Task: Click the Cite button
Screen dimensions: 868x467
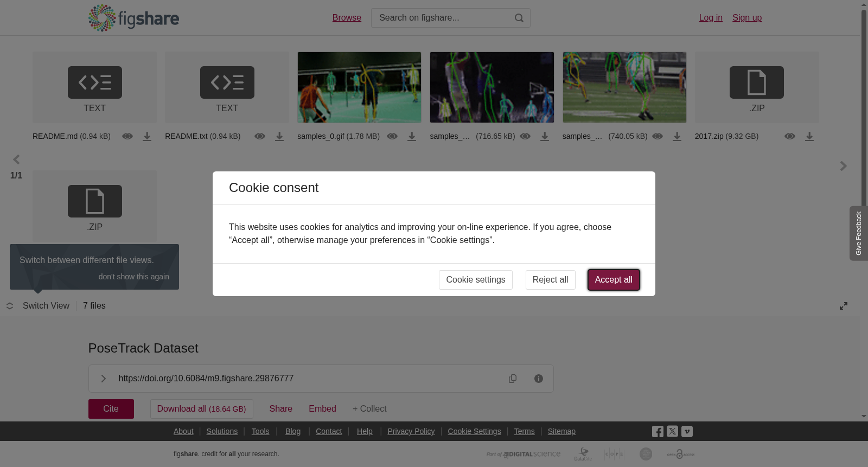Action: tap(111, 409)
